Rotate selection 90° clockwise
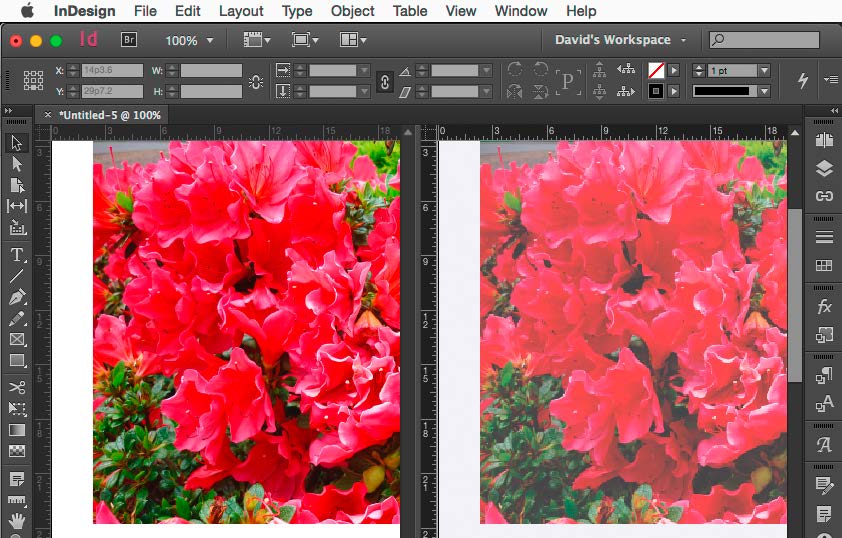Screen dimensions: 842x538 pos(514,69)
